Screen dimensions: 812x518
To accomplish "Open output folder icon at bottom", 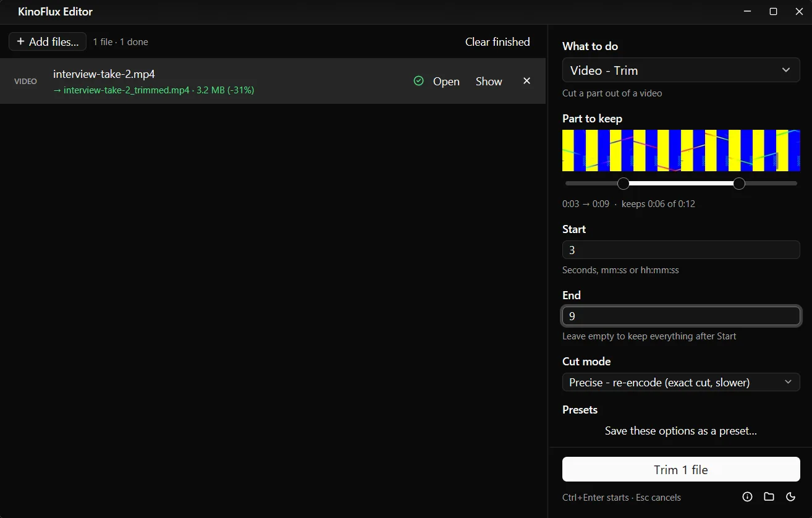I will tap(769, 496).
